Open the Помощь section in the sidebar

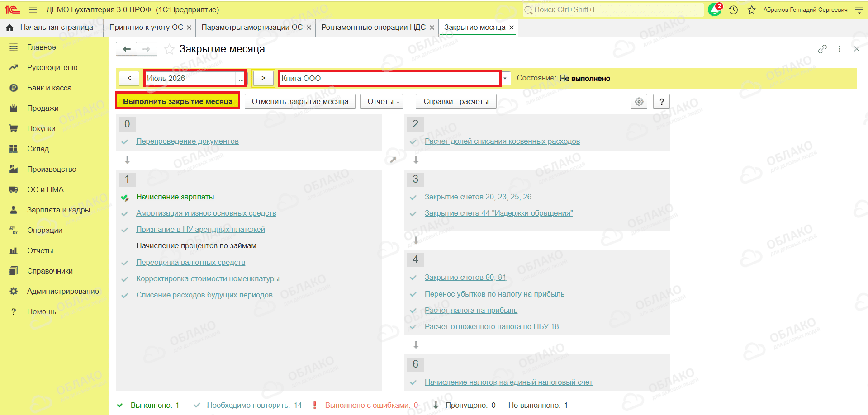(42, 311)
